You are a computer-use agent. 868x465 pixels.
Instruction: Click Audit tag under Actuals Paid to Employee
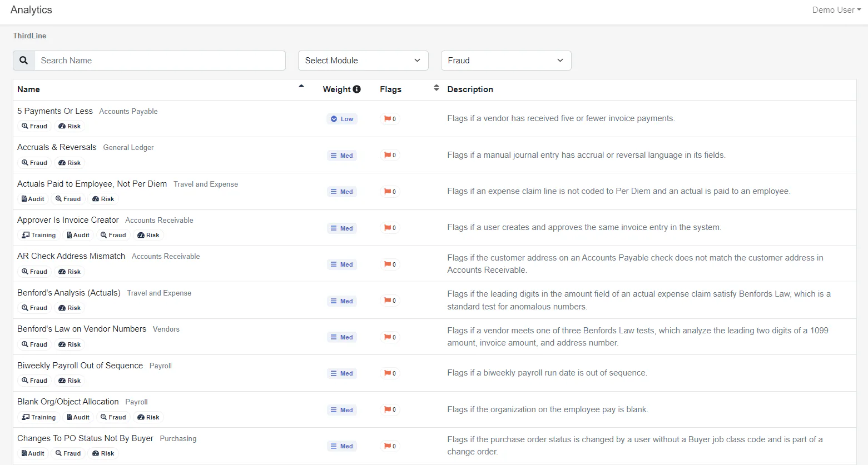click(x=33, y=199)
